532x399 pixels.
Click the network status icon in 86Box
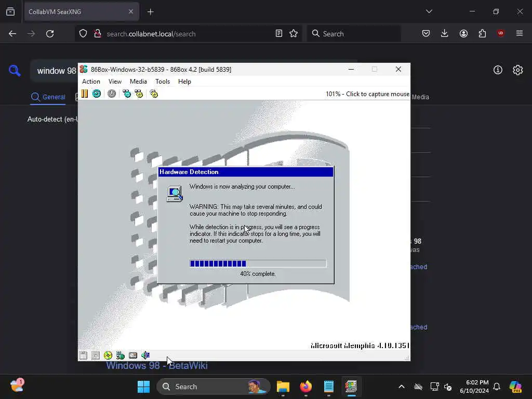click(121, 355)
